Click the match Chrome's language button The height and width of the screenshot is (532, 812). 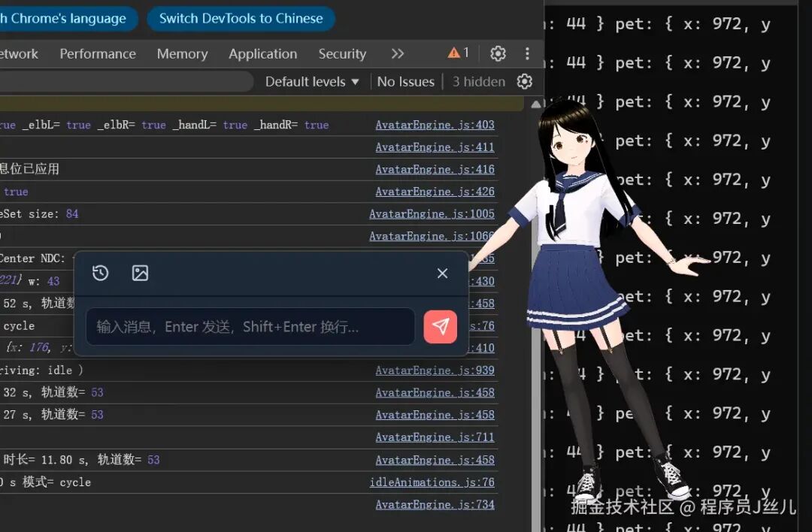tap(68, 19)
